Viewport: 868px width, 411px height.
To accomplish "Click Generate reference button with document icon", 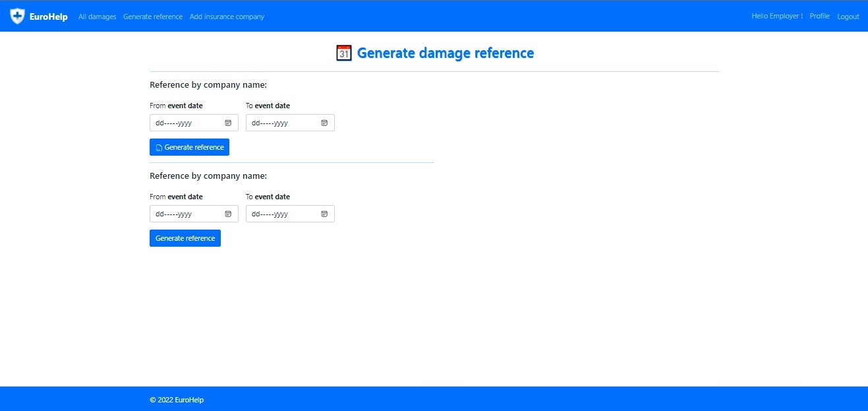I will (189, 147).
